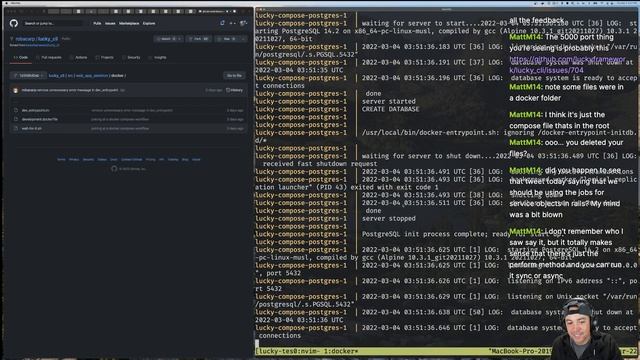Open the commit History link

(x=235, y=90)
